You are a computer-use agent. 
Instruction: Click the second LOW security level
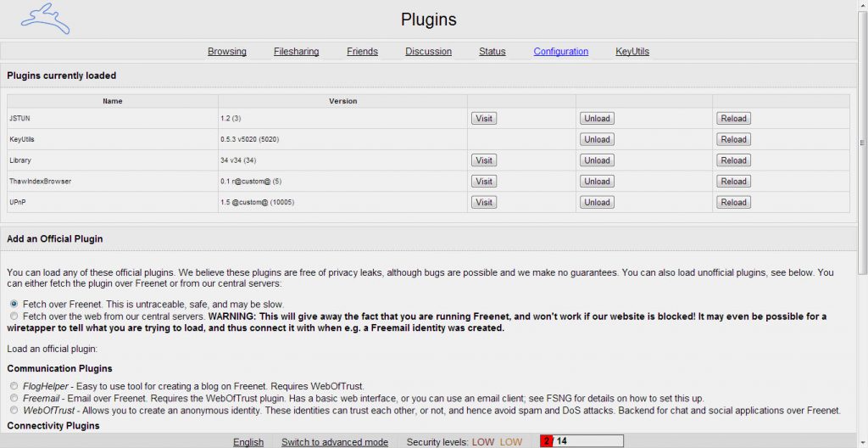pyautogui.click(x=511, y=442)
